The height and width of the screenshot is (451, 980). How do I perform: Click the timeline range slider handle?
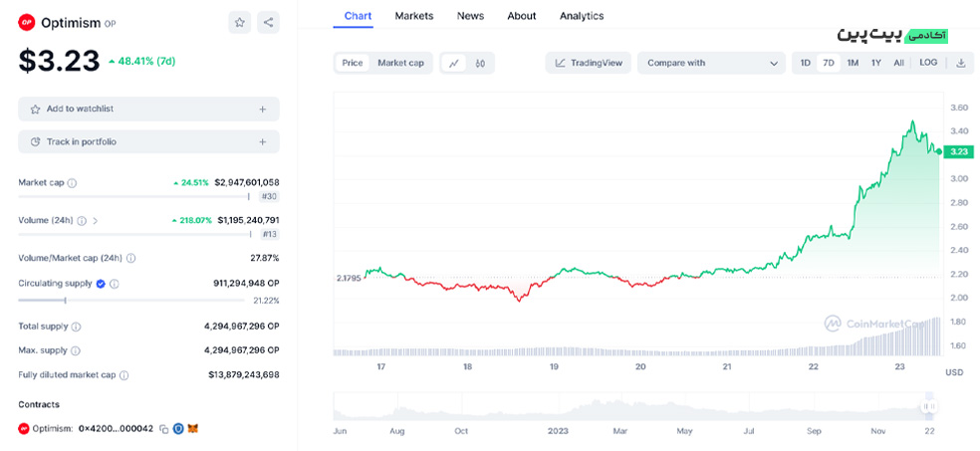[928, 406]
